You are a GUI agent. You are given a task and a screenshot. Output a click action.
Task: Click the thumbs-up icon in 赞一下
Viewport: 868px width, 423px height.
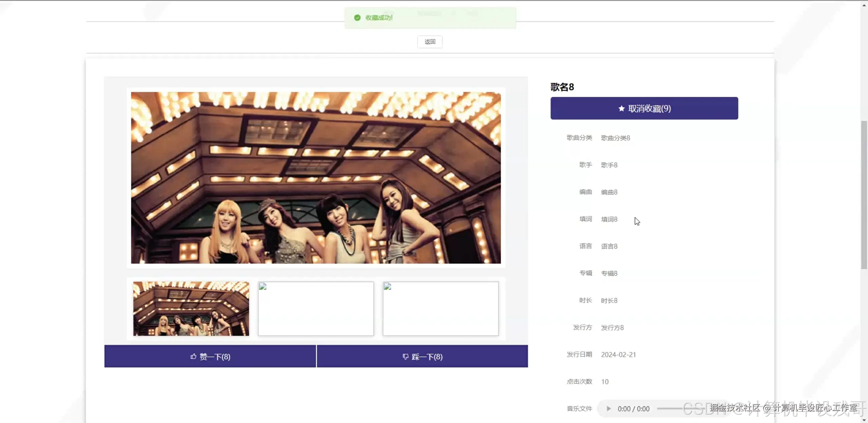pyautogui.click(x=193, y=356)
